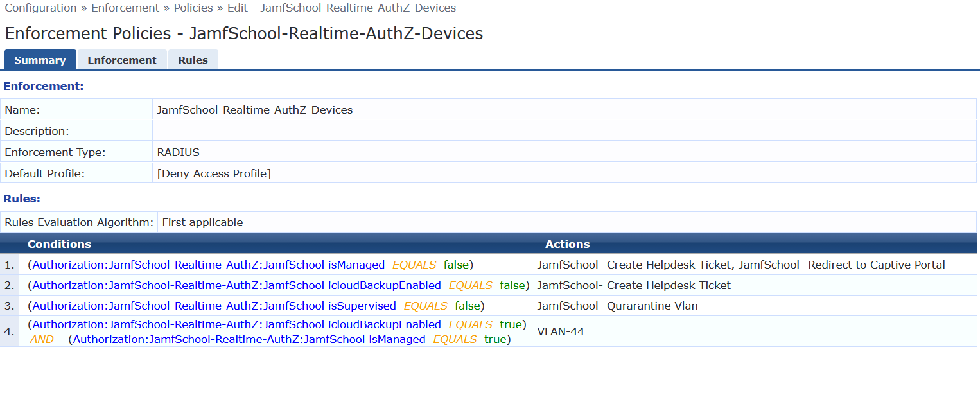Click the RADIUS enforcement type value
This screenshot has width=980, height=406.
(x=179, y=152)
